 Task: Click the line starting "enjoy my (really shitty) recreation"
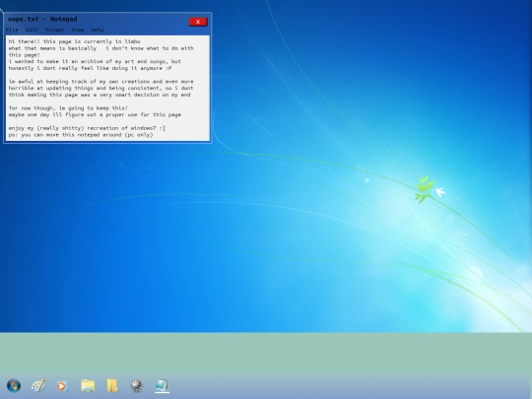click(x=88, y=128)
